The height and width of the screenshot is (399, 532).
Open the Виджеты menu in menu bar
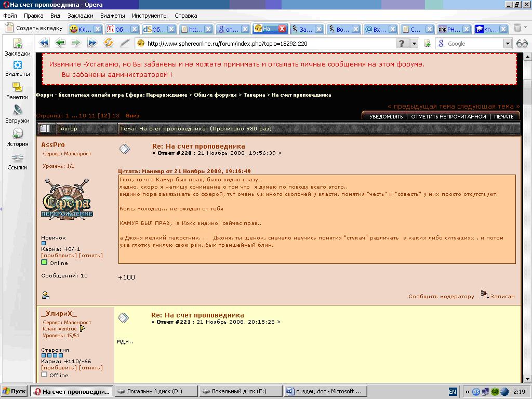(x=113, y=16)
